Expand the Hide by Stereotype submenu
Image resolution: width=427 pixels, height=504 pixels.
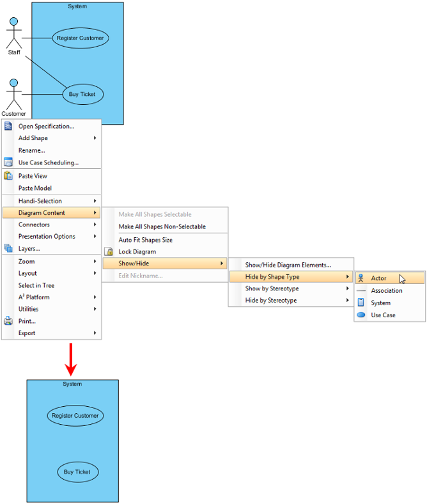pyautogui.click(x=291, y=300)
